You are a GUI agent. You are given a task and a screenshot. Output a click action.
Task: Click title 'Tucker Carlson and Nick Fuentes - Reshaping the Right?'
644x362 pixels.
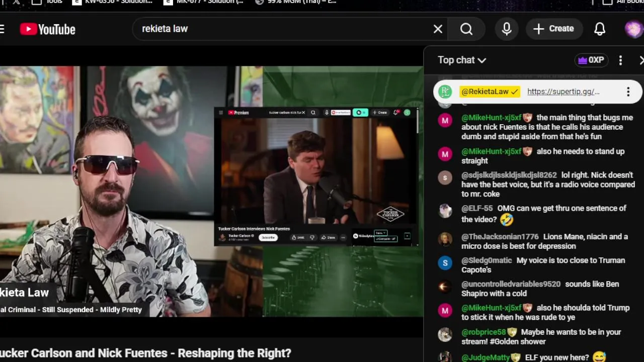(145, 353)
